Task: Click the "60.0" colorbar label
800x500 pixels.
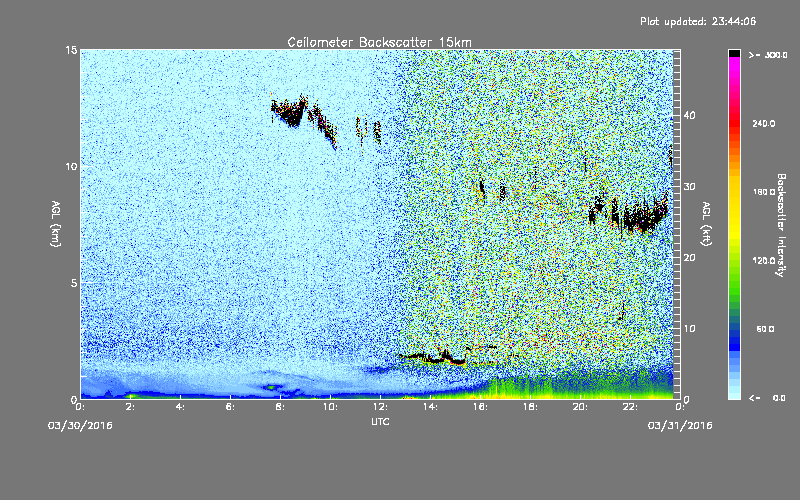Action: click(765, 329)
